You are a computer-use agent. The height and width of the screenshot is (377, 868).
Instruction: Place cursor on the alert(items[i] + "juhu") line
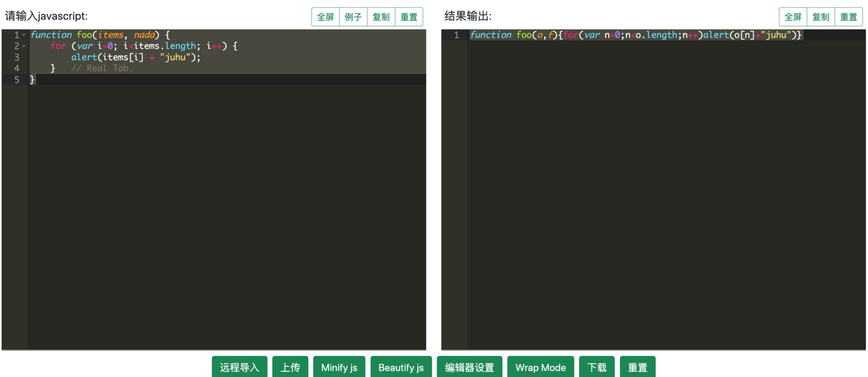135,57
